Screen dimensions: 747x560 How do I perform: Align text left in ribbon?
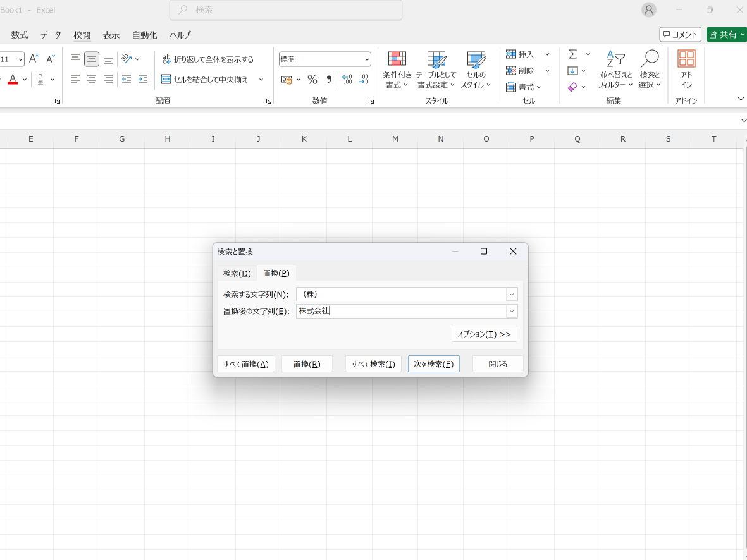(x=75, y=79)
